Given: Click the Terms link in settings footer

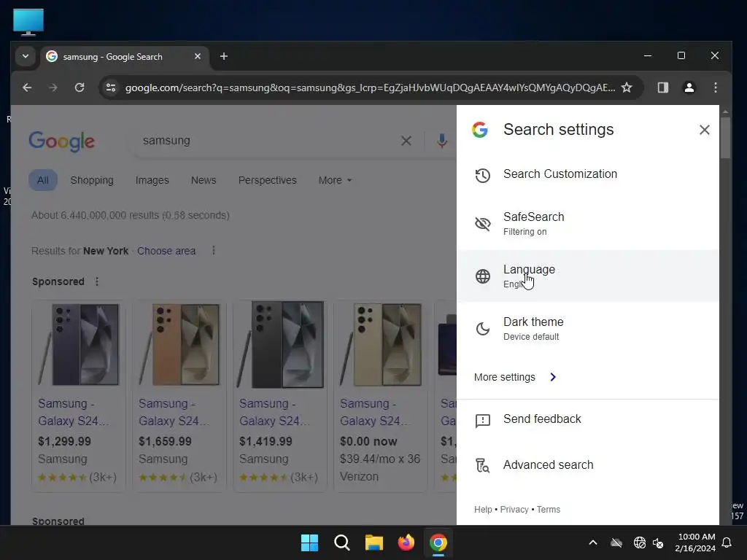Looking at the screenshot, I should (x=549, y=510).
